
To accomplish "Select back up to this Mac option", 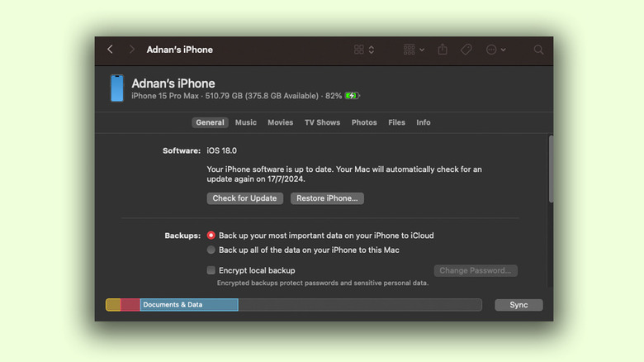I will (211, 250).
